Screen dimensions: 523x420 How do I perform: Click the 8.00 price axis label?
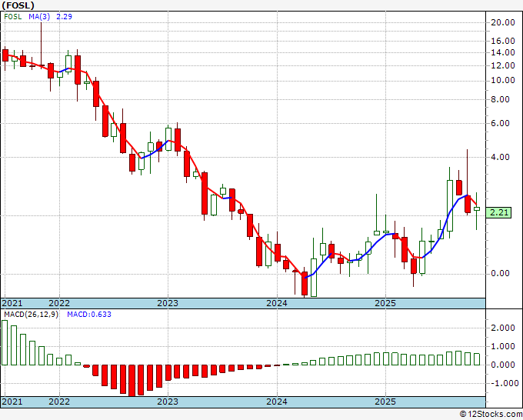tap(501, 99)
